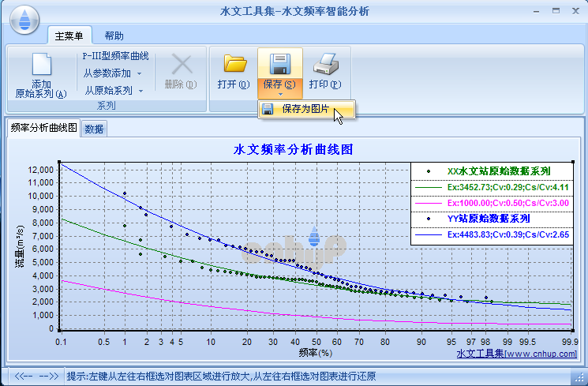Select the 保存为图片 menu entry

click(305, 110)
